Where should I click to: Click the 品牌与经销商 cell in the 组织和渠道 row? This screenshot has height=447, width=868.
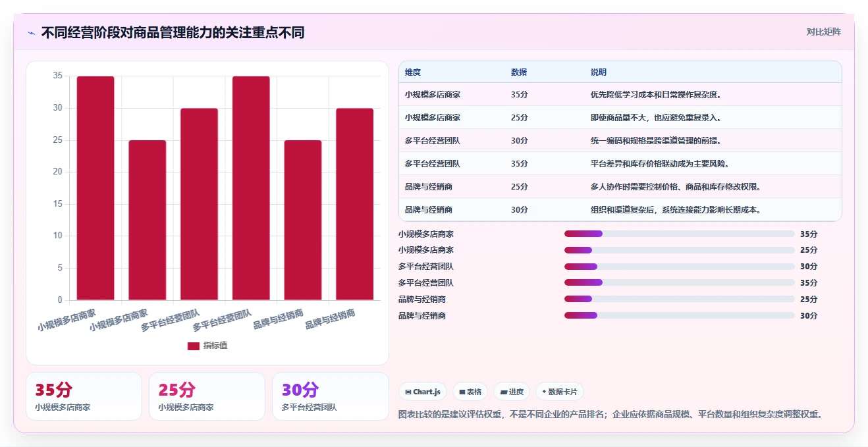429,210
